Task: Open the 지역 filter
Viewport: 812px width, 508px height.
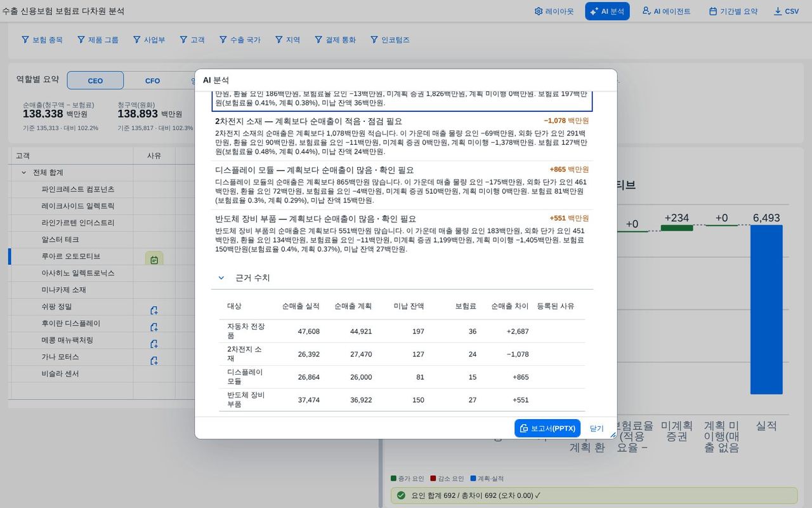Action: 287,39
